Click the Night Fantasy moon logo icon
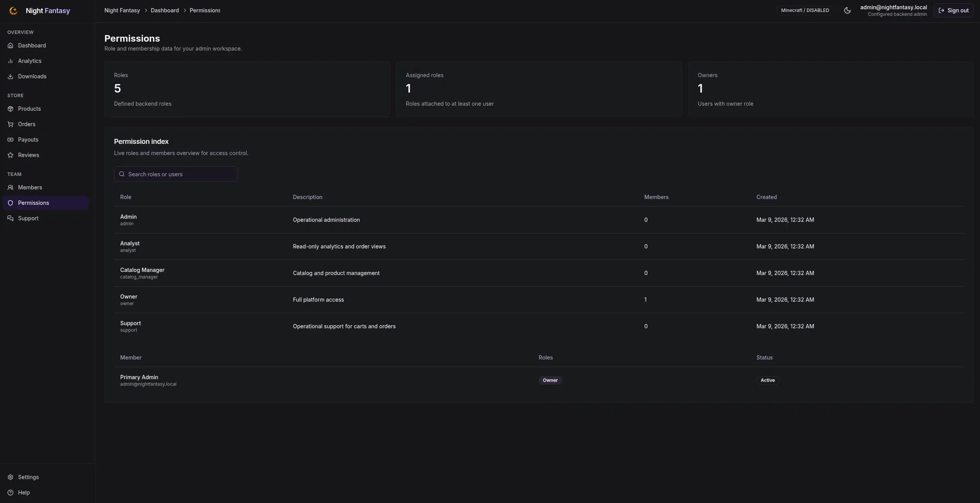 point(13,11)
